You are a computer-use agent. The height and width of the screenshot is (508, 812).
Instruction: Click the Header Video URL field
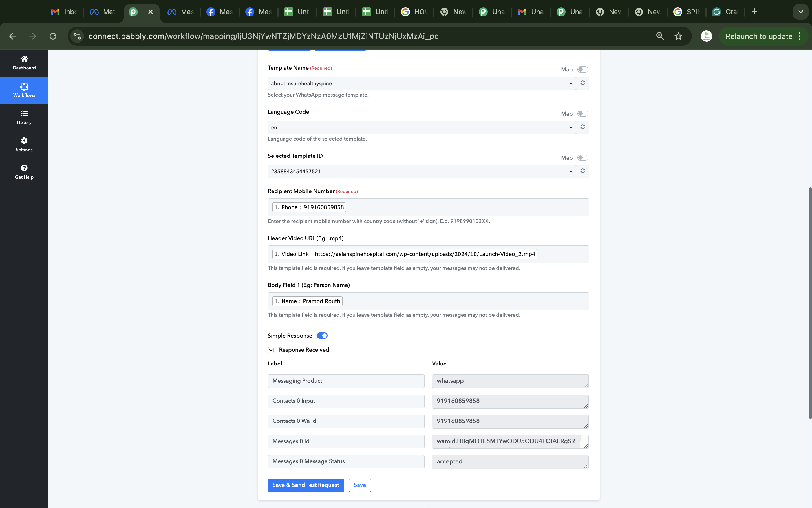428,254
